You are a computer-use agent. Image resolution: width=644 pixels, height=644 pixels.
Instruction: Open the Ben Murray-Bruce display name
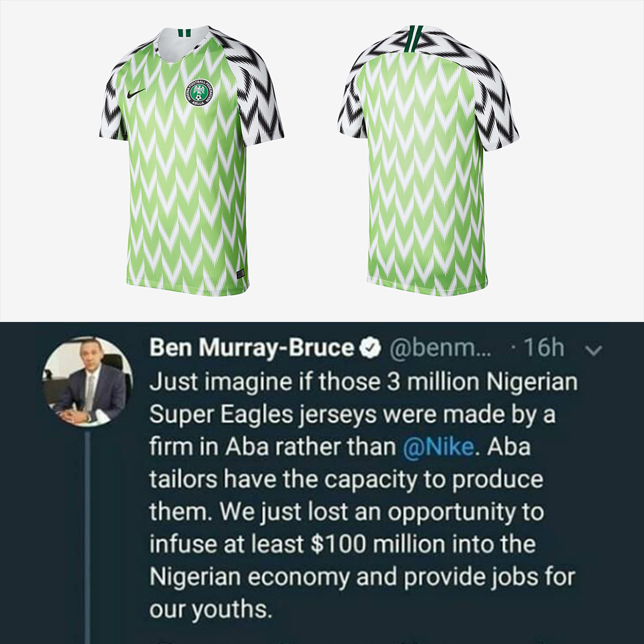(x=252, y=348)
